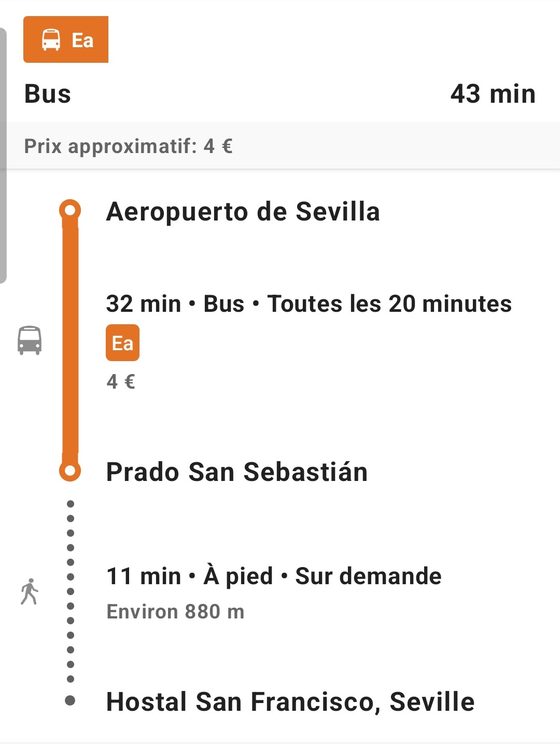Screen dimensions: 560x744
Task: Tap the small Ea line badge under bus details
Action: (122, 342)
